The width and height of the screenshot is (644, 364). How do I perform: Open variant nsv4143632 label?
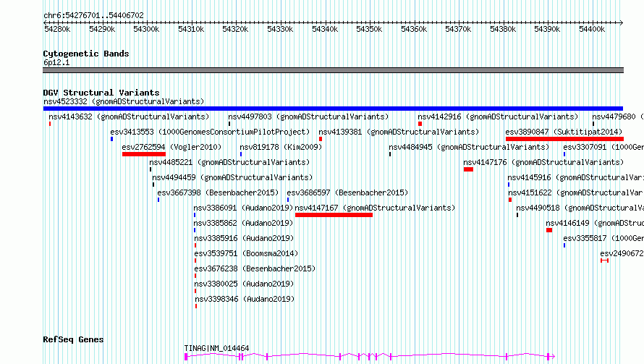129,117
